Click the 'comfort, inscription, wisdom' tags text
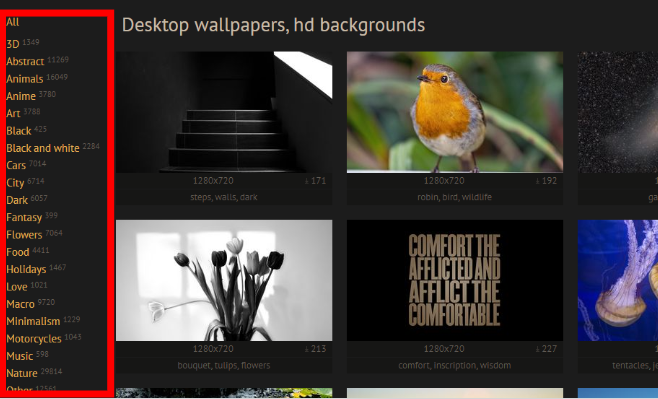This screenshot has width=658, height=399. [454, 365]
